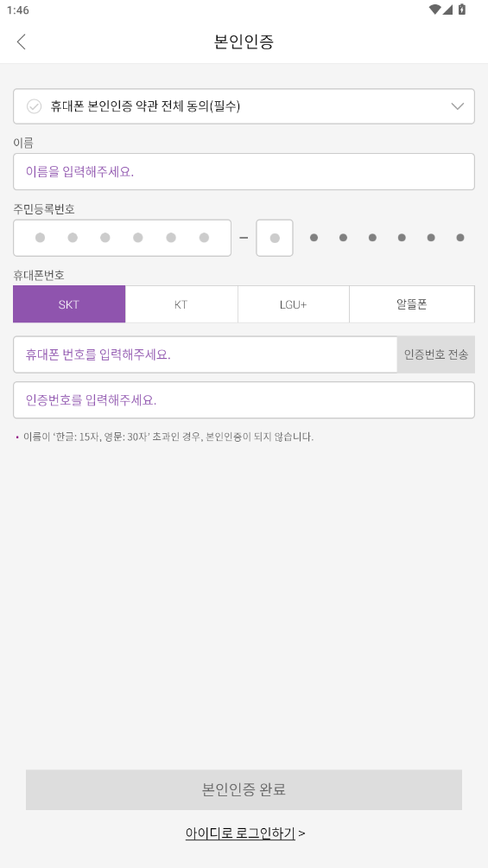Focus the 이름을 입력해주세요 name field
Image resolution: width=488 pixels, height=868 pixels.
(244, 171)
